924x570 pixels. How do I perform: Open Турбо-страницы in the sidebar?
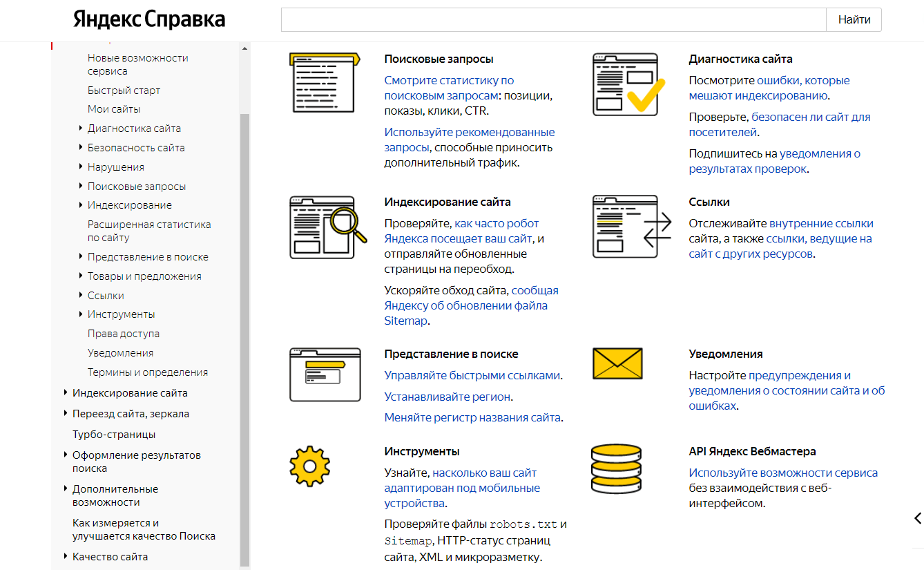pos(114,435)
